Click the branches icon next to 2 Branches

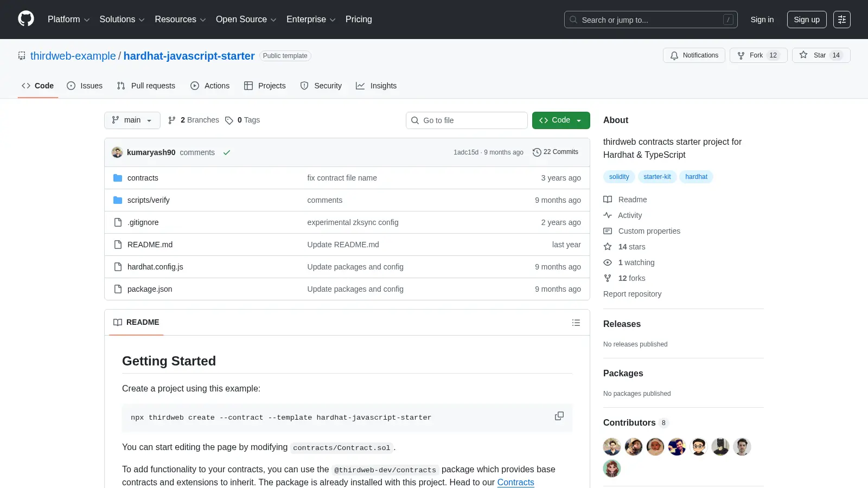coord(172,120)
